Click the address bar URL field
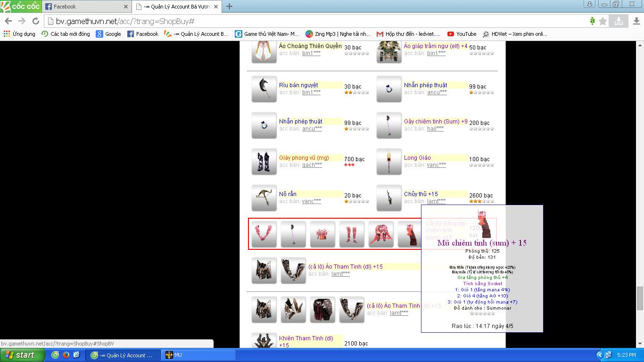The height and width of the screenshot is (362, 644). pos(316,21)
